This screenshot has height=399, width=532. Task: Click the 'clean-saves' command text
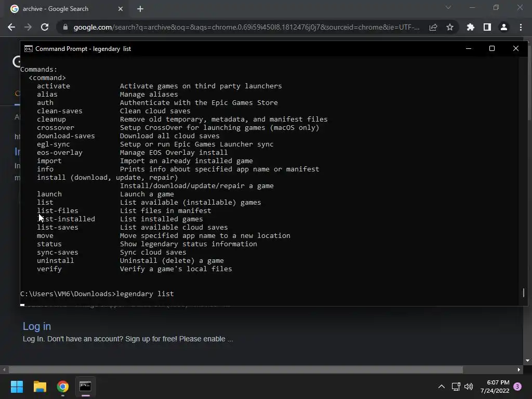(x=59, y=111)
